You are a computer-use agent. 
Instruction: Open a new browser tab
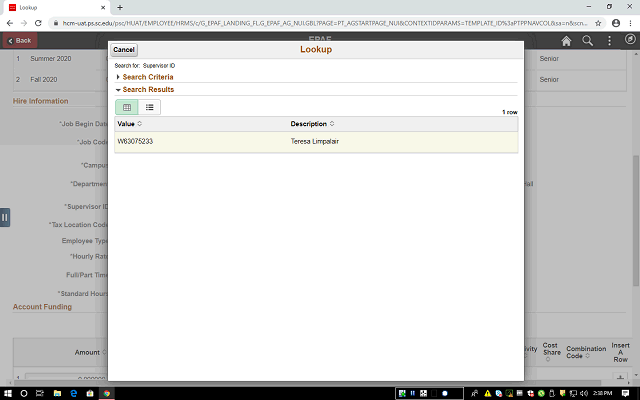[x=120, y=7]
